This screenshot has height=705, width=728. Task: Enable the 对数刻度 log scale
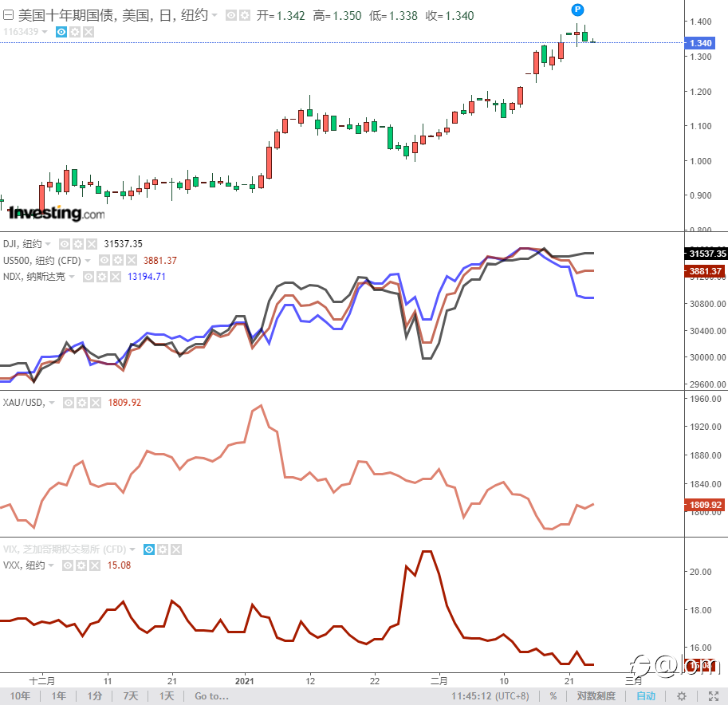(x=596, y=696)
